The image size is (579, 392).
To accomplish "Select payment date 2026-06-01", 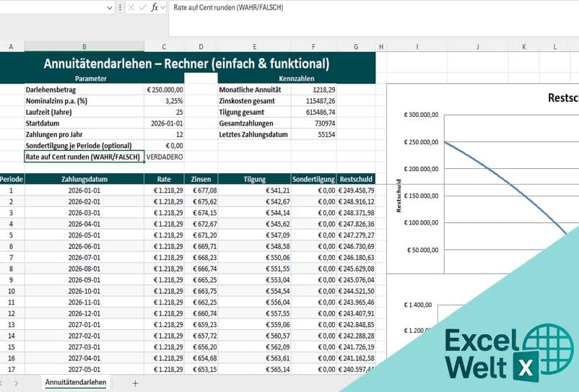I will point(84,246).
